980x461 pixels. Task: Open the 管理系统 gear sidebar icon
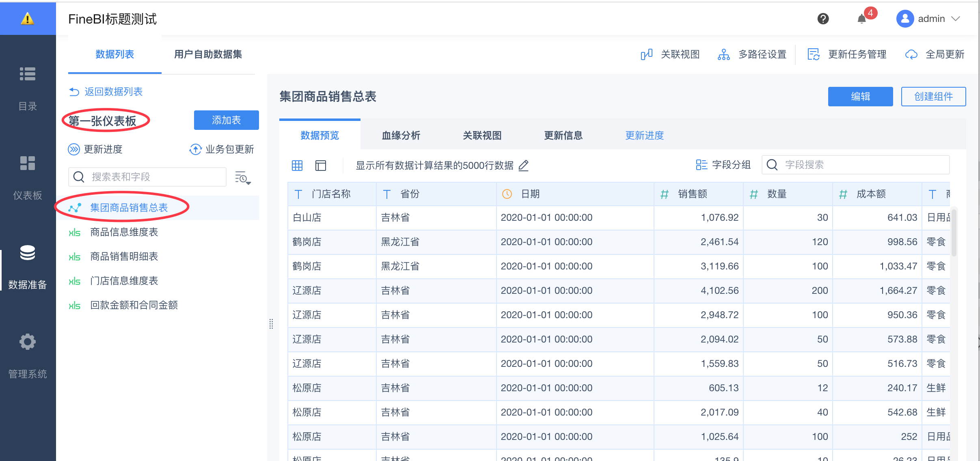[28, 342]
